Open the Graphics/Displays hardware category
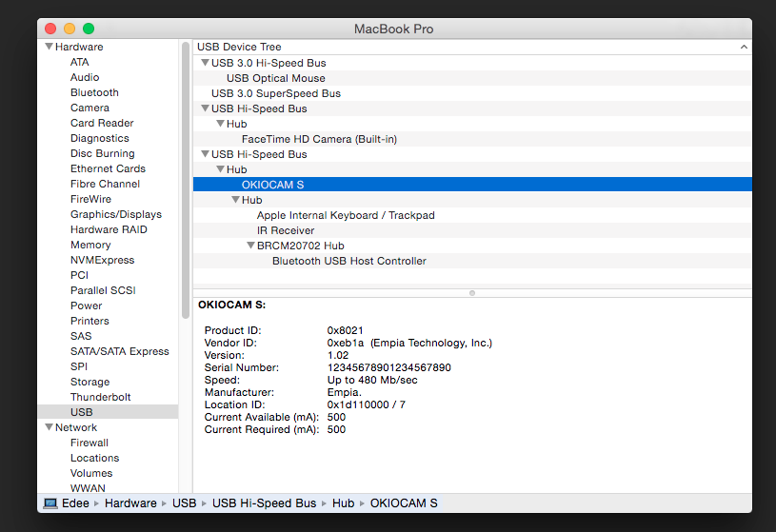 click(115, 214)
